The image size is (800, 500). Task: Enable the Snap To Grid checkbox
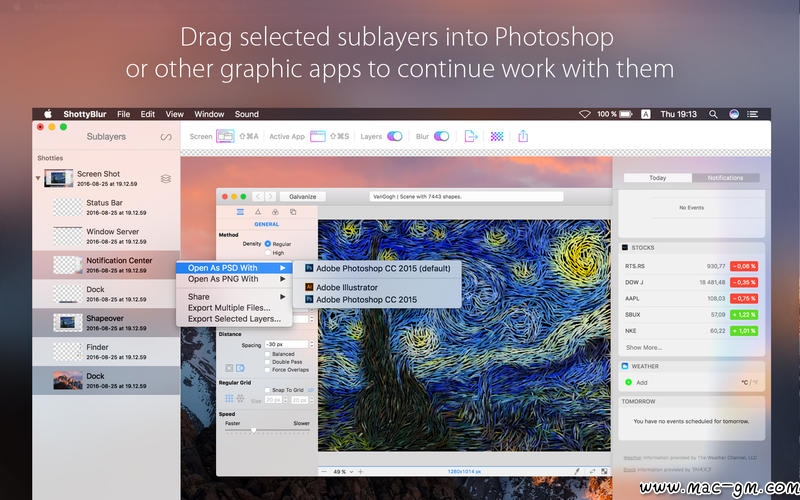pos(267,390)
